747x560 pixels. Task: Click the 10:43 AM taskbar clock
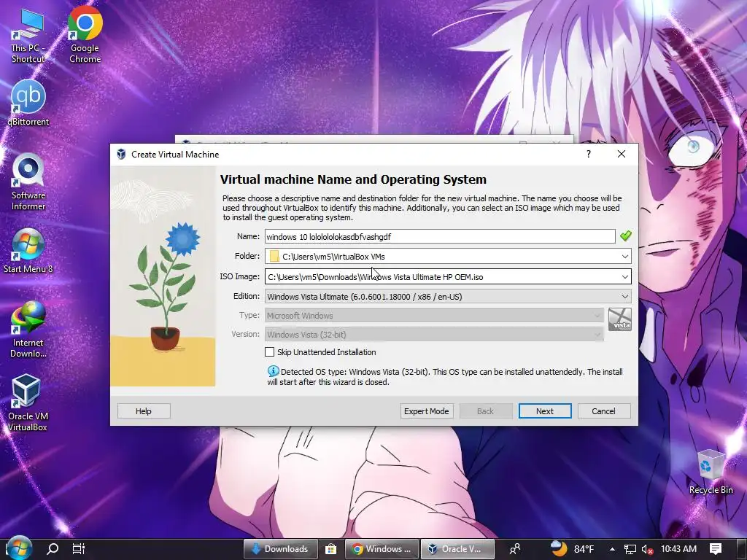tap(678, 548)
